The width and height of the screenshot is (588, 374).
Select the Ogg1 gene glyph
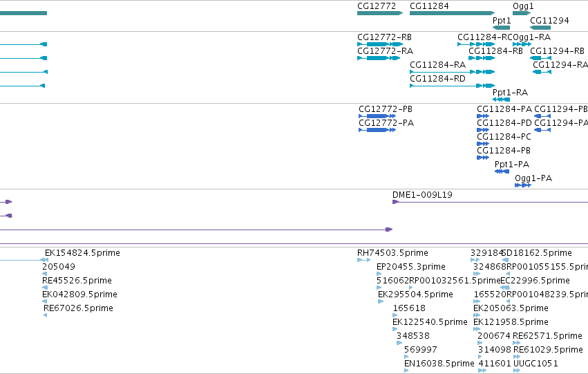[522, 13]
